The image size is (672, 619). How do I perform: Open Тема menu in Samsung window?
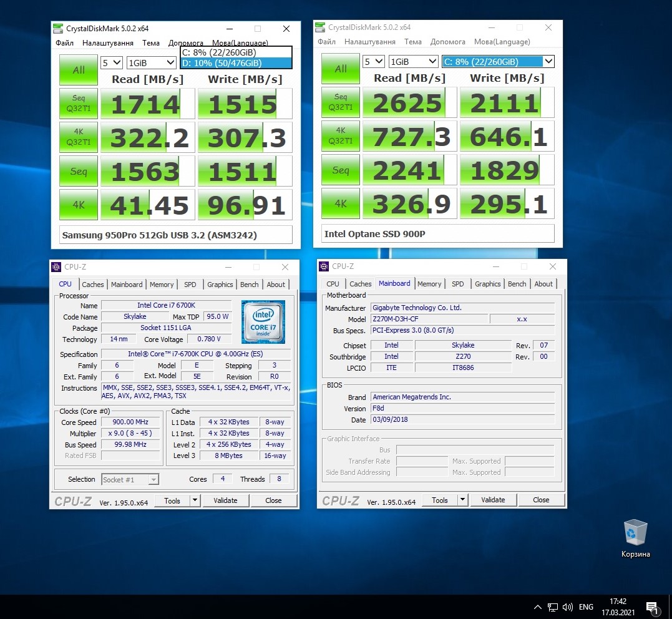(x=151, y=43)
